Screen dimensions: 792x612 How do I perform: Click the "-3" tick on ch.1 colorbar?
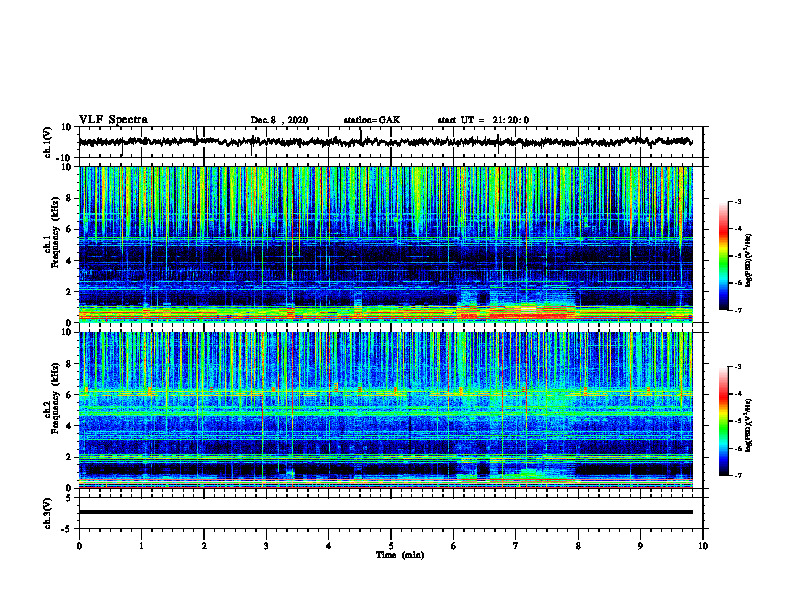pos(737,201)
